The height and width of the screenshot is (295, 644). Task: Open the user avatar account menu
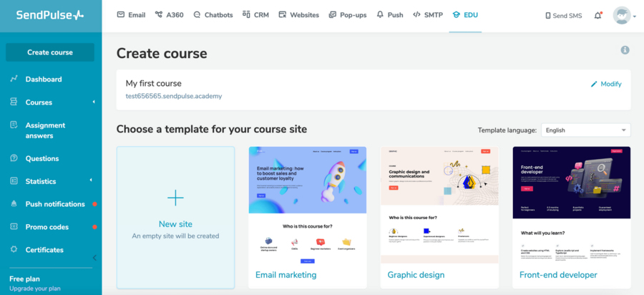click(x=623, y=15)
